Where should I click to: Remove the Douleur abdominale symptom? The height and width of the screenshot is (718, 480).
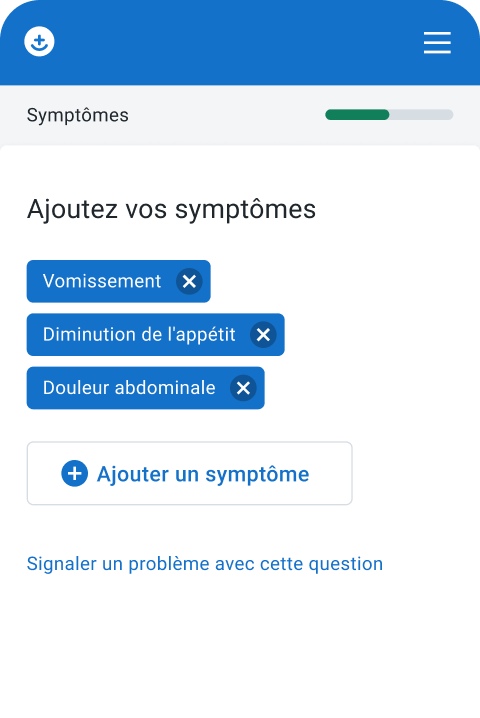[243, 388]
